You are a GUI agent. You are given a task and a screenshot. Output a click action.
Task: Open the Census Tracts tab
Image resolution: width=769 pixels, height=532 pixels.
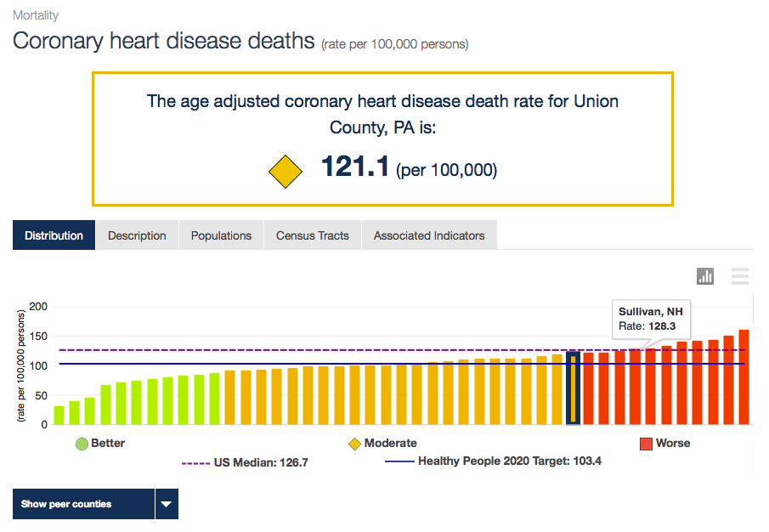(x=312, y=235)
